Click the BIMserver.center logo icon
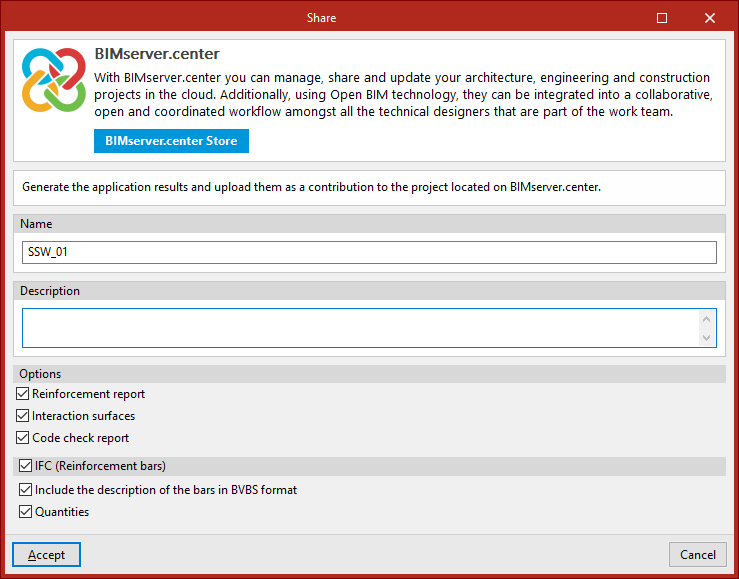The width and height of the screenshot is (739, 579). pos(54,80)
